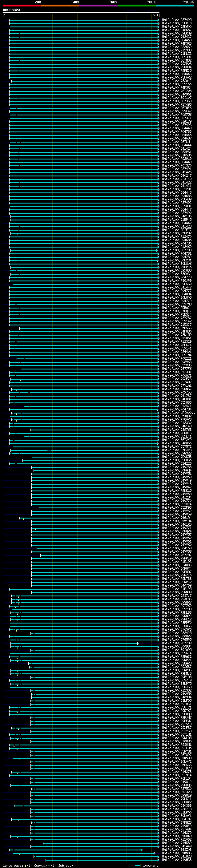Select the UniRef100_P15194 label
Viewport: 197px width, 868px height.
177,521
